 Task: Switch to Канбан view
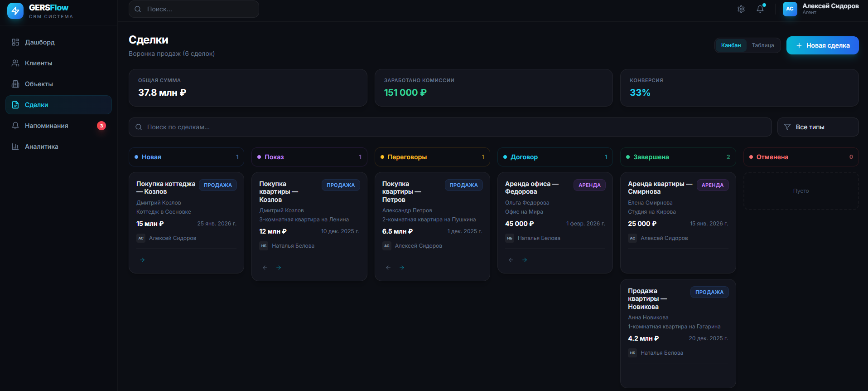click(x=731, y=45)
